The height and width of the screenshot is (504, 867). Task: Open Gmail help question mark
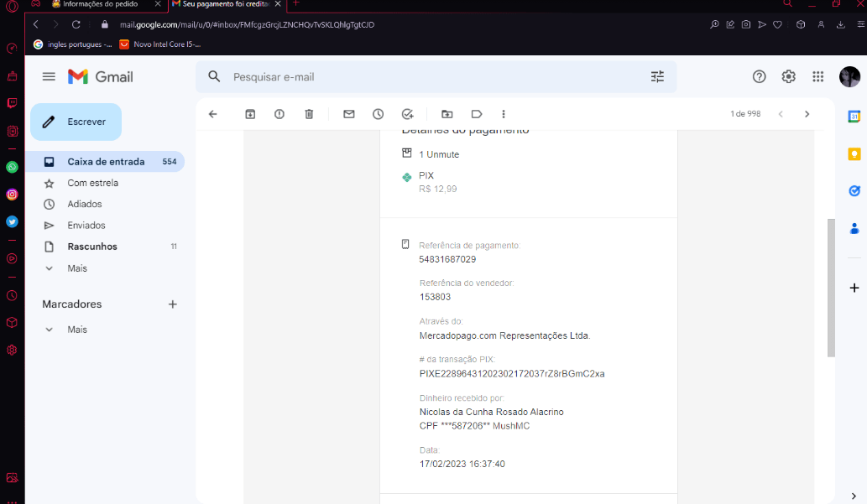point(759,77)
